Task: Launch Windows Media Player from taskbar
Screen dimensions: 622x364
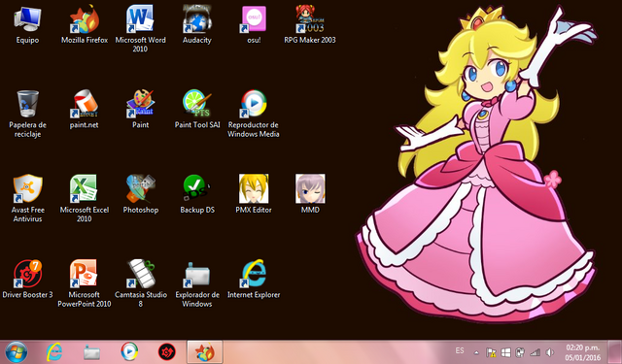Action: coord(129,351)
